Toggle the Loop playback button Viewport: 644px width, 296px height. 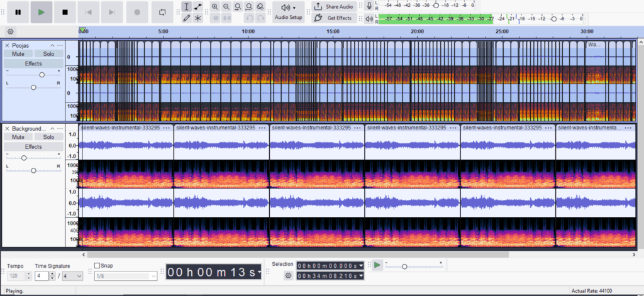click(162, 12)
